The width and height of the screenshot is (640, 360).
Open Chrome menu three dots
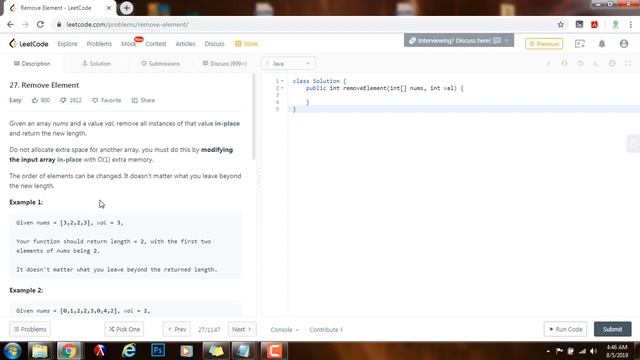tap(631, 24)
